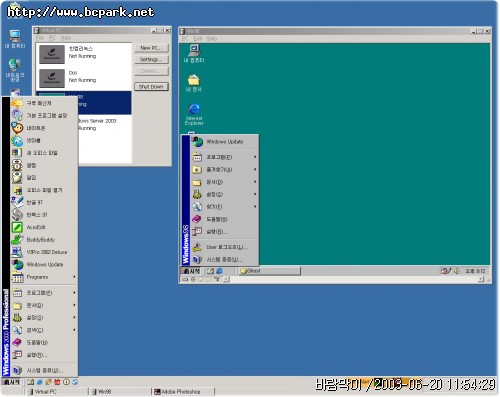Open the File menu in Virtual PC console
The image size is (500, 397).
pos(40,38)
